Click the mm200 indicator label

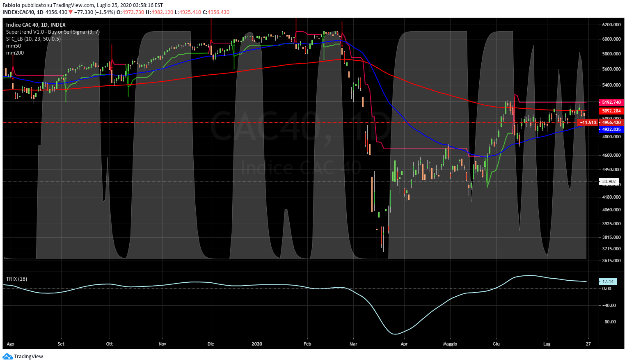click(15, 53)
